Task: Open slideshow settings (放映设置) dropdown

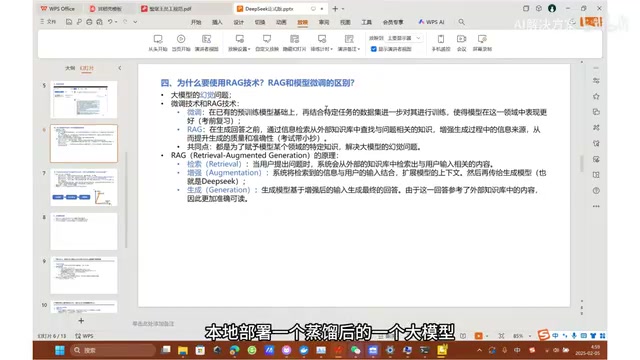Action: 239,43
